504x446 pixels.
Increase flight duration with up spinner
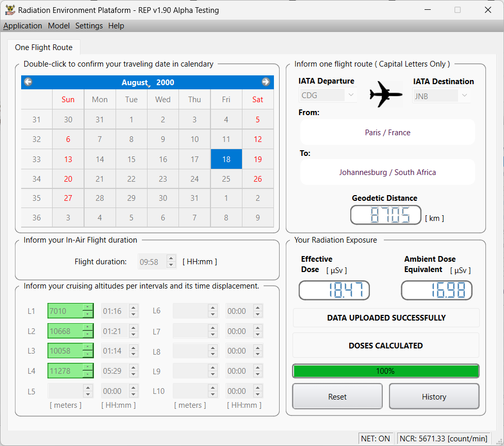click(x=171, y=259)
